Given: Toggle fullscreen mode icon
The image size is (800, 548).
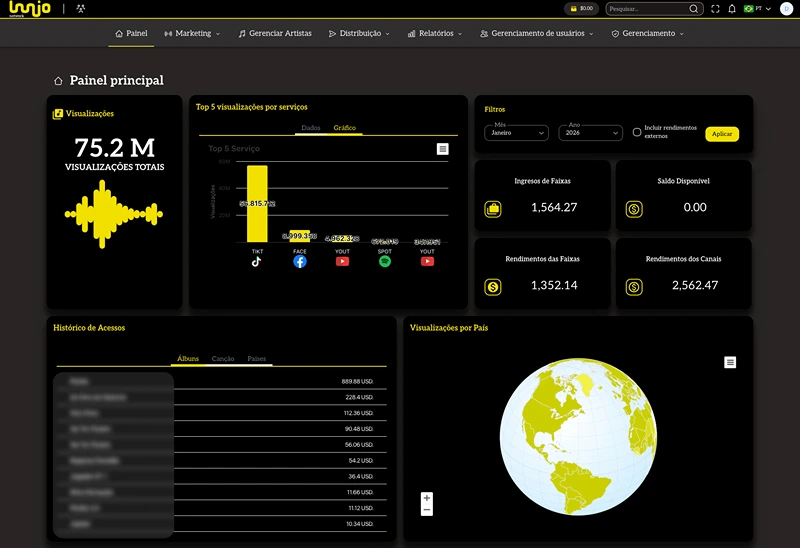Looking at the screenshot, I should point(715,9).
